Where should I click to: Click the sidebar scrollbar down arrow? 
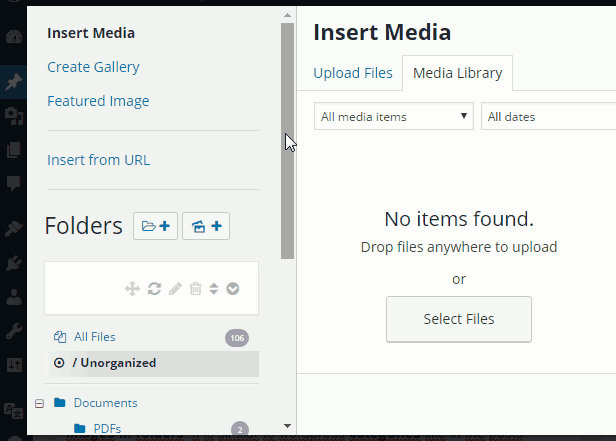[288, 426]
